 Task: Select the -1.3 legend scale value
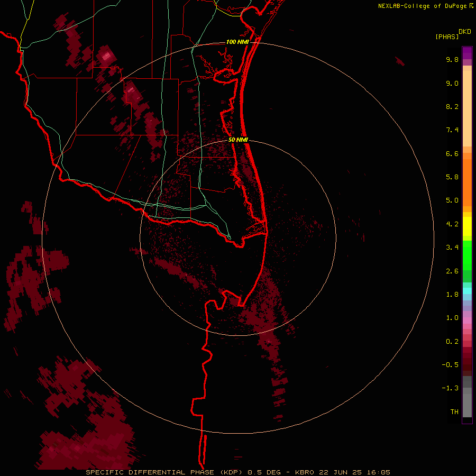pos(450,388)
